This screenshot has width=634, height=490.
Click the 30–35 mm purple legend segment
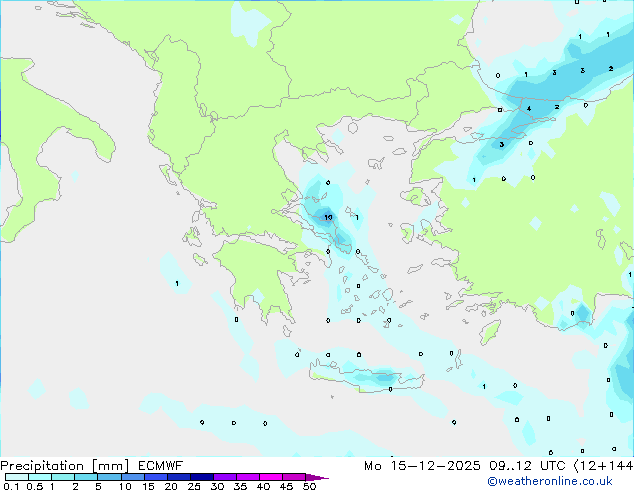[x=225, y=477]
